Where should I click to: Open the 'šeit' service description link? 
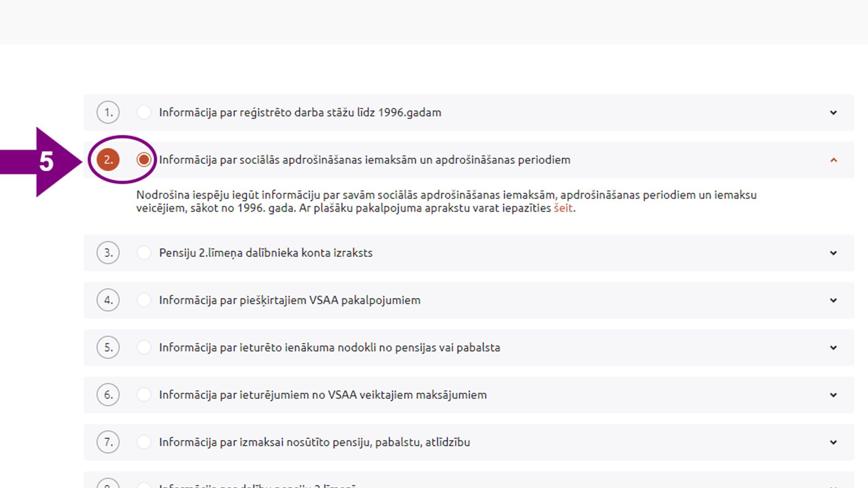[563, 208]
